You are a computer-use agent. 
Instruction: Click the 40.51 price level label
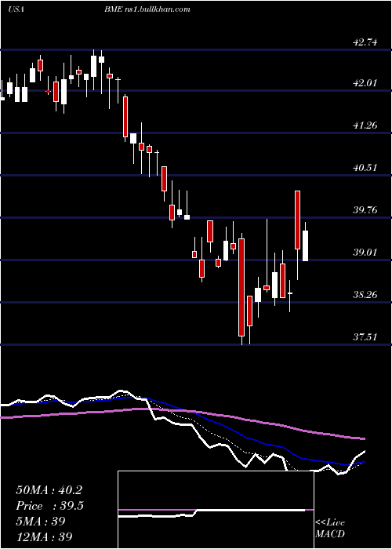(365, 168)
